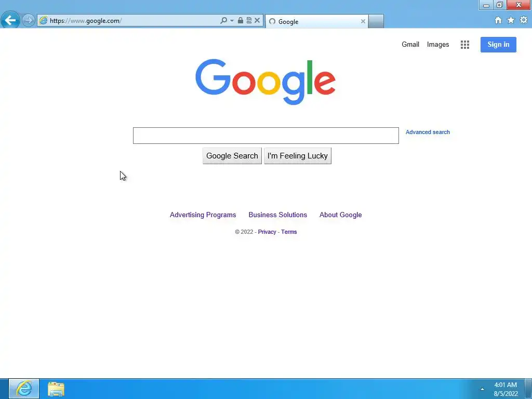532x399 pixels.
Task: Open File Explorer from the taskbar
Action: (56, 389)
